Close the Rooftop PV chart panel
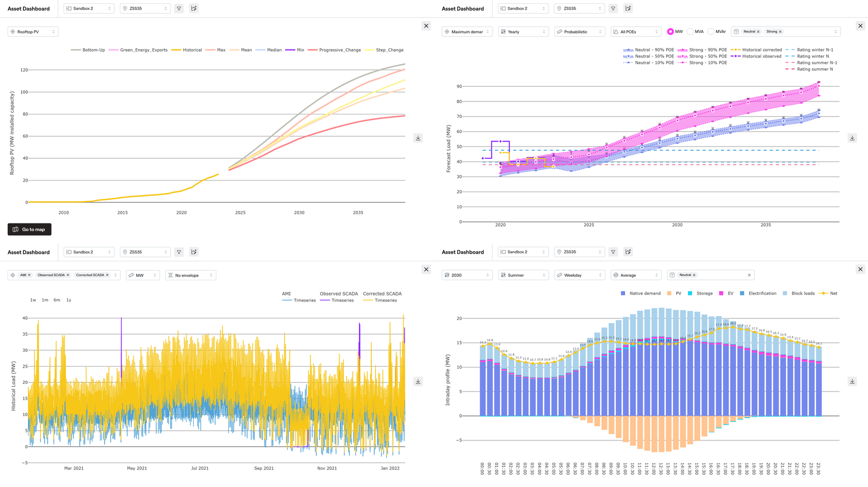Image resolution: width=868 pixels, height=487 pixels. [426, 26]
